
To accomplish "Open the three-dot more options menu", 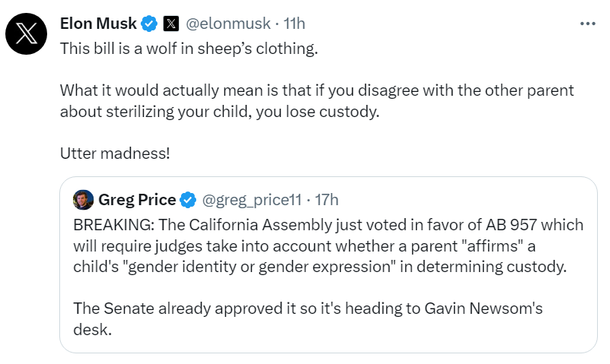I will [587, 24].
